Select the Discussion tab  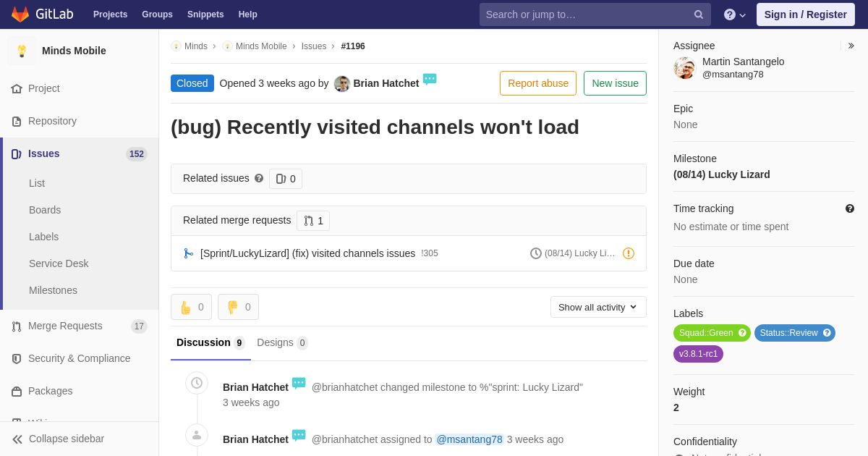click(x=210, y=342)
